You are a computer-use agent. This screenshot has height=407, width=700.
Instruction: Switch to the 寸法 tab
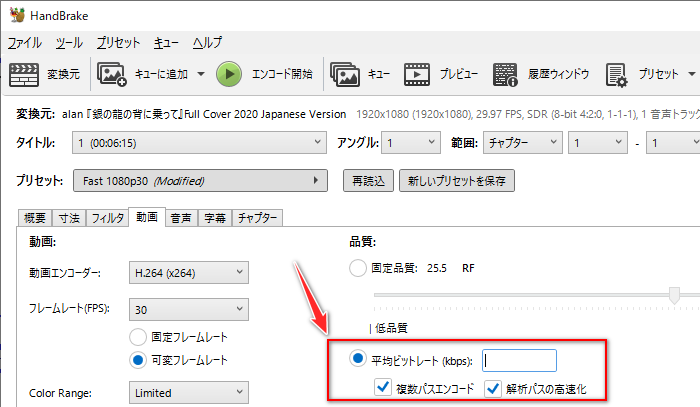pyautogui.click(x=69, y=218)
